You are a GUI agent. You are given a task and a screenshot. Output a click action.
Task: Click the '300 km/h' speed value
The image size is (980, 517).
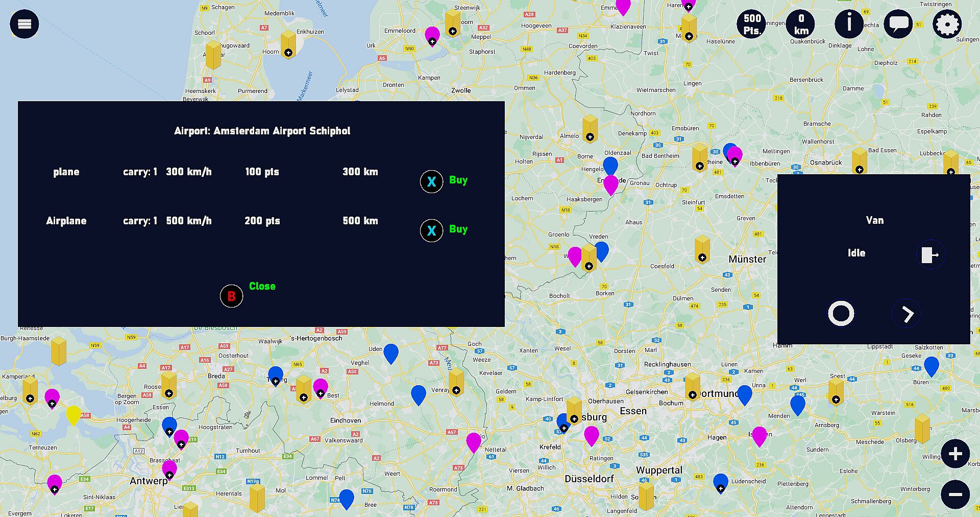pos(189,172)
